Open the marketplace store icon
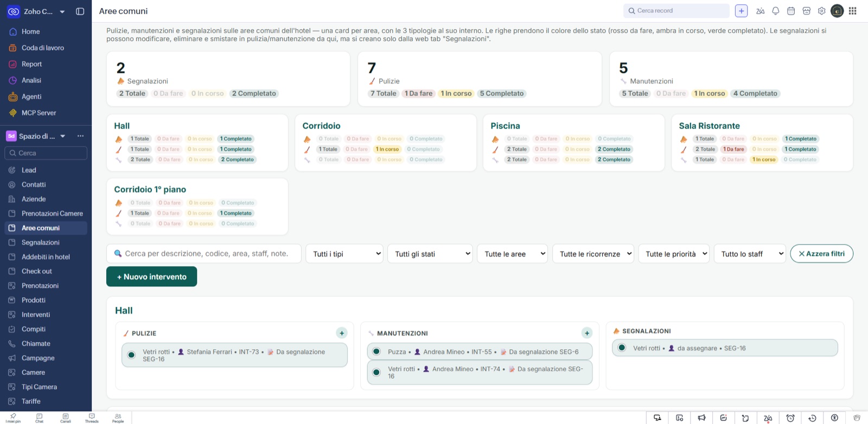This screenshot has width=868, height=424. tap(807, 11)
